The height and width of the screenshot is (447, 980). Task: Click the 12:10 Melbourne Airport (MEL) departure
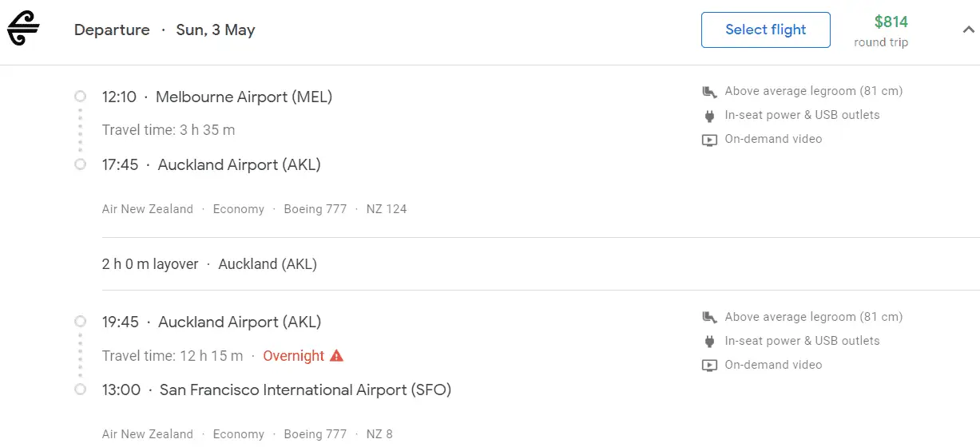pyautogui.click(x=216, y=97)
